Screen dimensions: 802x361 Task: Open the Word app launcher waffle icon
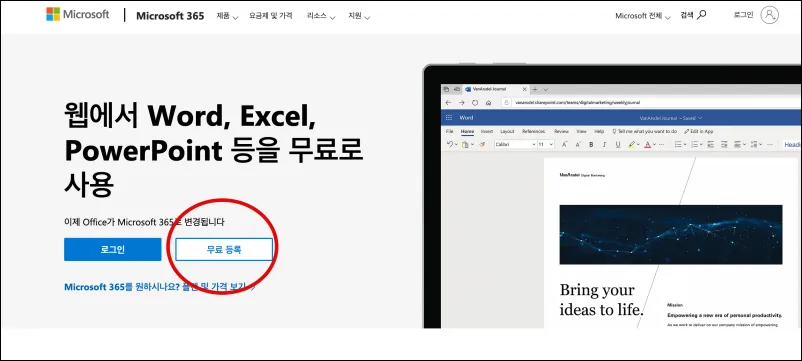pos(449,118)
